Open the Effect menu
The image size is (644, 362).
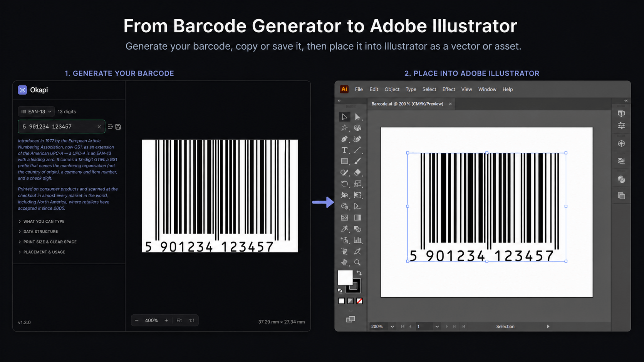[449, 89]
